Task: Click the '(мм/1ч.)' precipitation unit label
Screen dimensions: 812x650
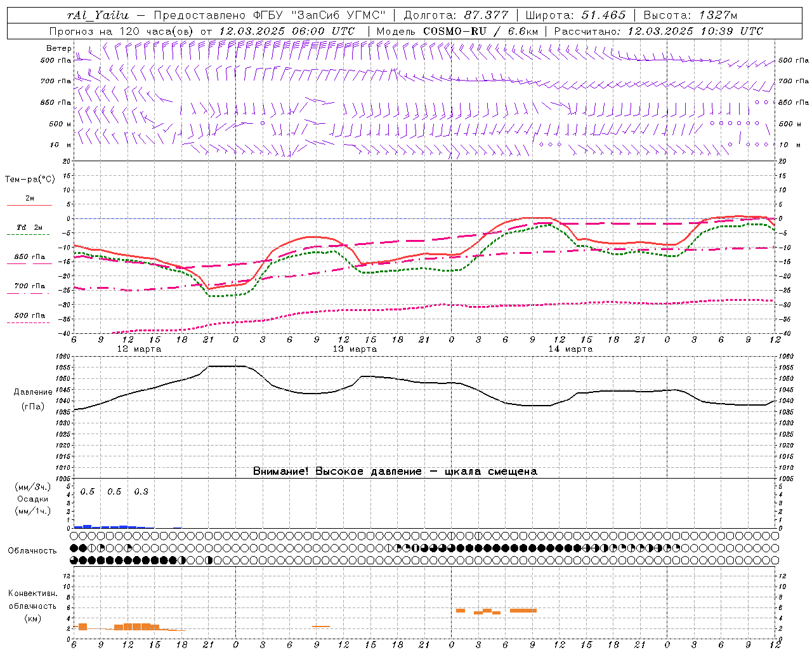Action: click(x=33, y=512)
